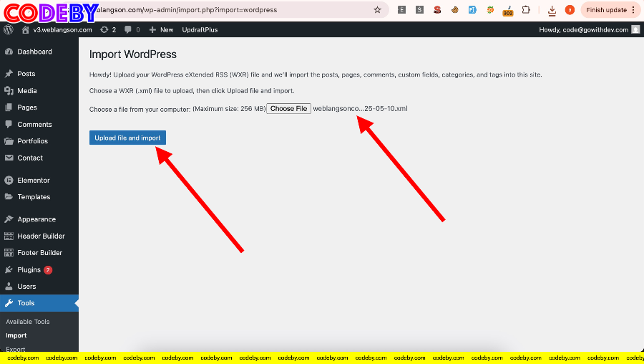Open the v3.weblangson.com site home link
Screen dimensions: 644x364
point(57,29)
